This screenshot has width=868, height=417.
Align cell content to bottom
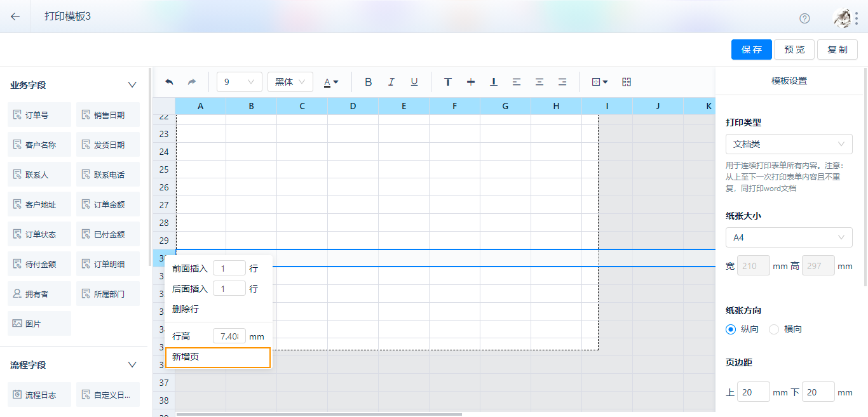pos(494,82)
